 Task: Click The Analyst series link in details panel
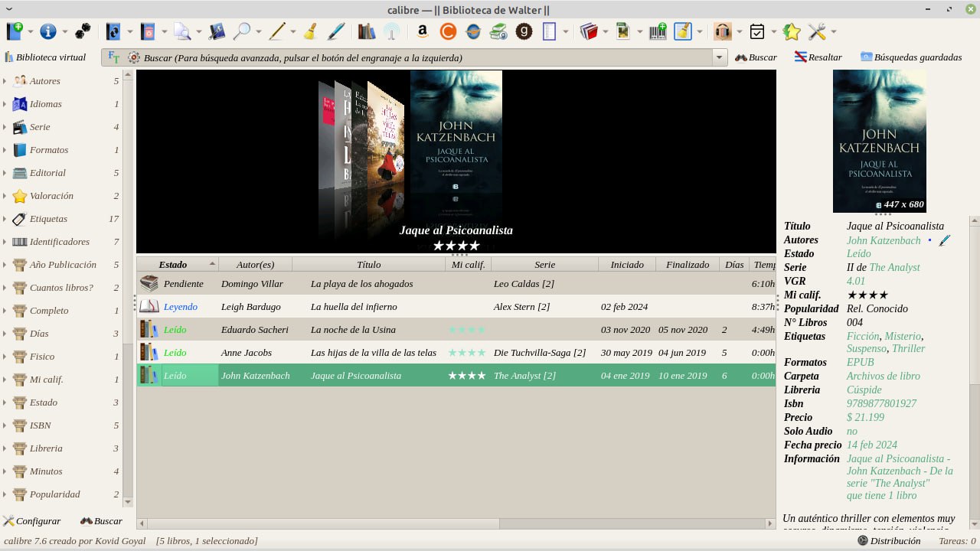coord(894,267)
